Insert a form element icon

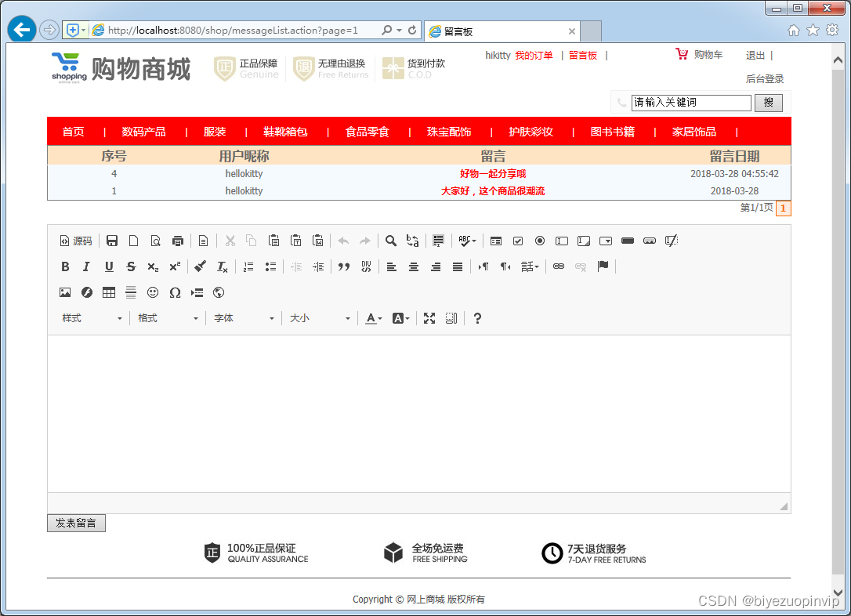pos(496,241)
